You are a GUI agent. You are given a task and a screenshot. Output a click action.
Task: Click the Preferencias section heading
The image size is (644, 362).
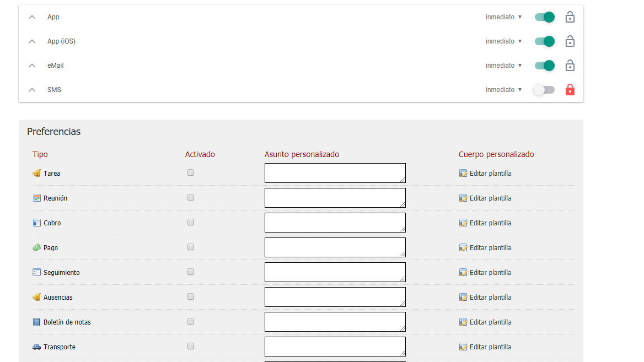pyautogui.click(x=54, y=131)
